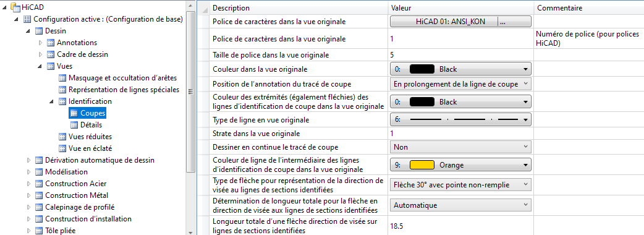644x235 pixels.
Task: Open the 'Dessiner en continue' Non dropdown
Action: coord(460,147)
